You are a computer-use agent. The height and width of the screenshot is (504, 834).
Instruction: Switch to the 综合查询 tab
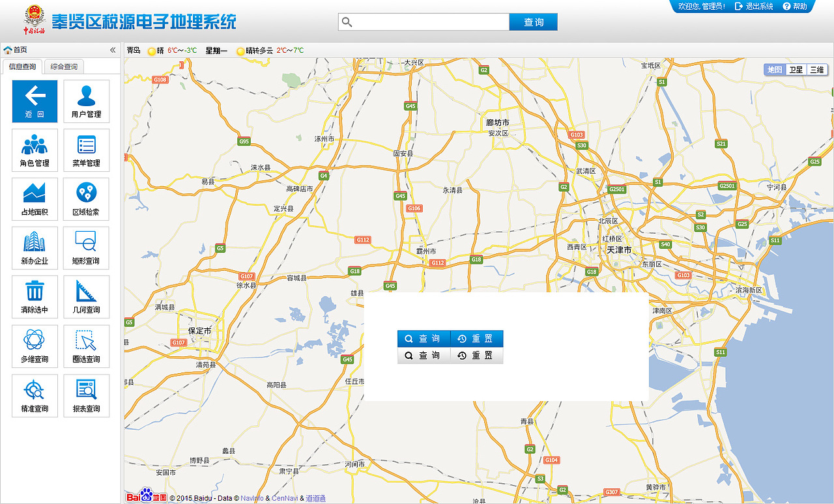64,66
